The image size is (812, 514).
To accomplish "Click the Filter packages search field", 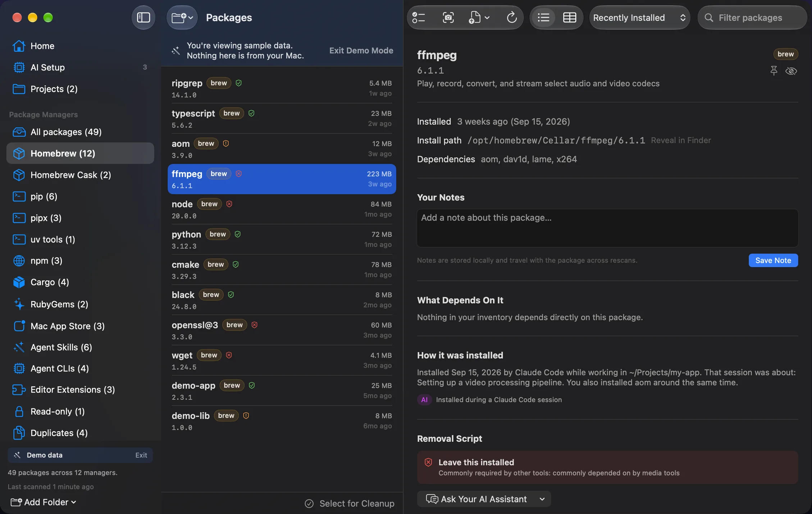I will tap(752, 17).
